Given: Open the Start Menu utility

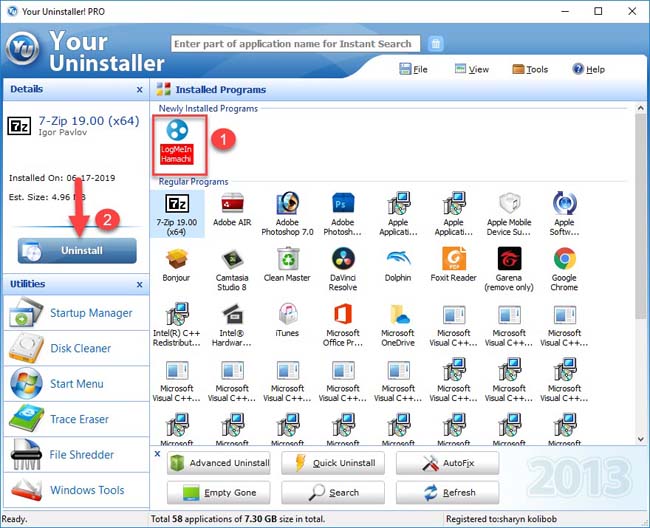Looking at the screenshot, I should click(76, 384).
